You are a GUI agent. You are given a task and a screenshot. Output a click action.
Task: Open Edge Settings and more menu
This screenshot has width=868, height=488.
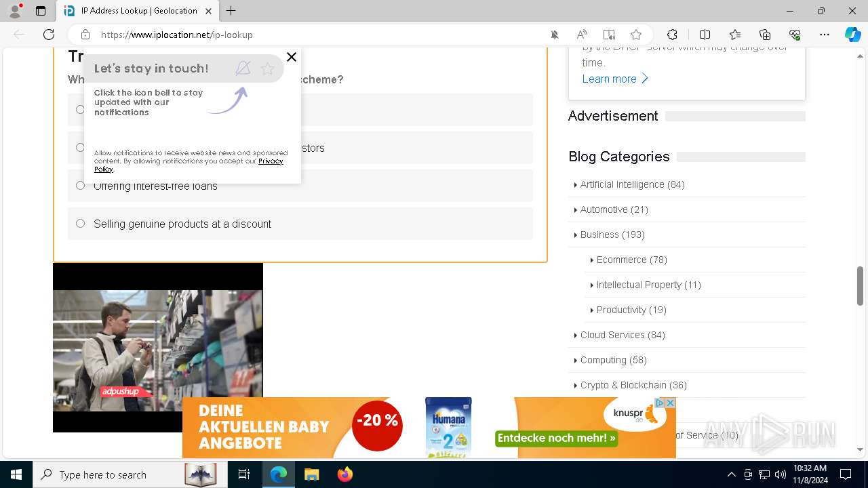(x=825, y=35)
